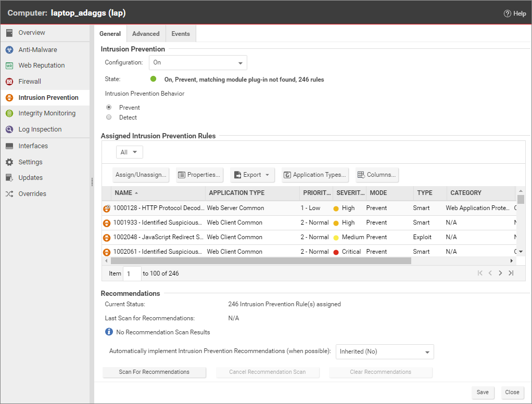This screenshot has height=404, width=532.
Task: Switch to the Events tab
Action: point(181,34)
